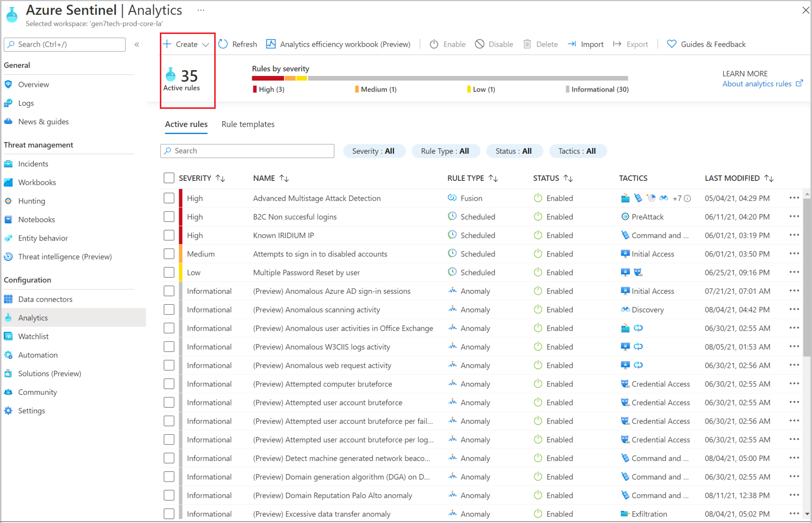
Task: Click the Fusion rule type icon for Advanced Multistage Attack Detection
Action: click(x=453, y=198)
